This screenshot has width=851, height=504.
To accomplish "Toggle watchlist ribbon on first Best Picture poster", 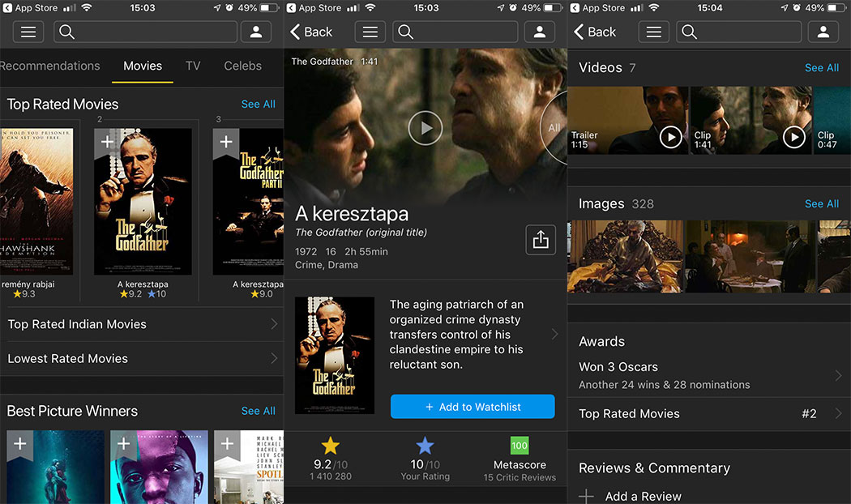I will [20, 445].
